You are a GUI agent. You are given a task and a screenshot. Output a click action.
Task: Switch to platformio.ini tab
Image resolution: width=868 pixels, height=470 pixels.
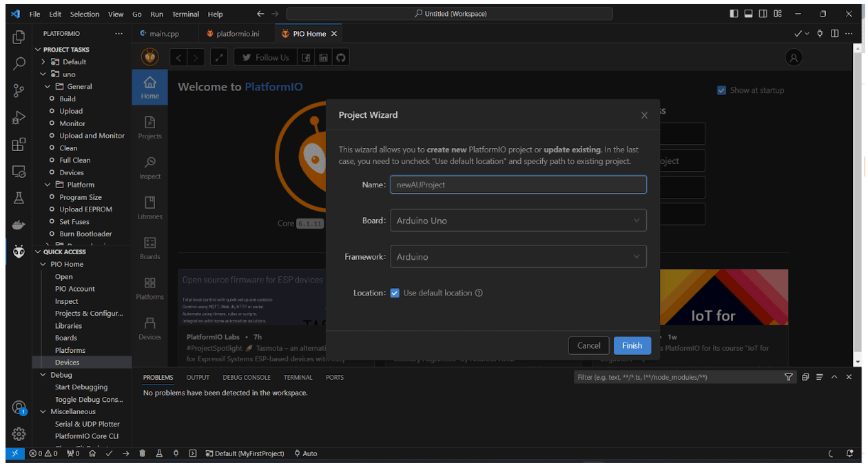(x=237, y=34)
